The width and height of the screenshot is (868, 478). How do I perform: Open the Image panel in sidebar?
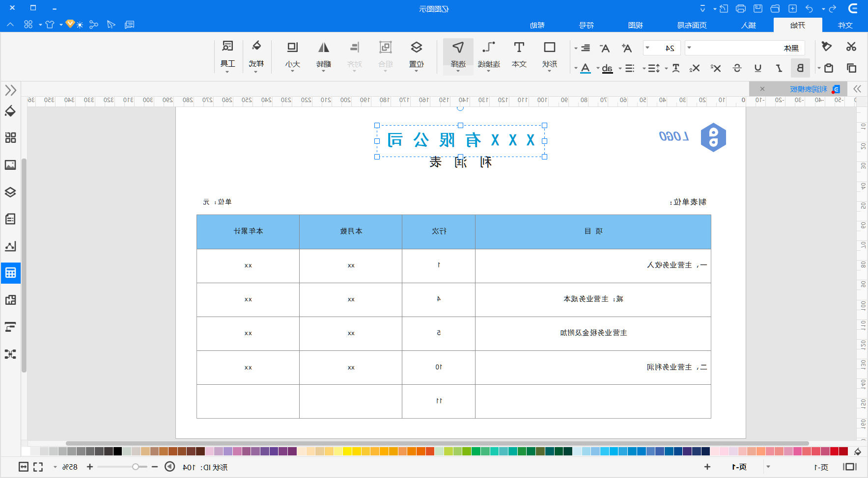pos(10,165)
